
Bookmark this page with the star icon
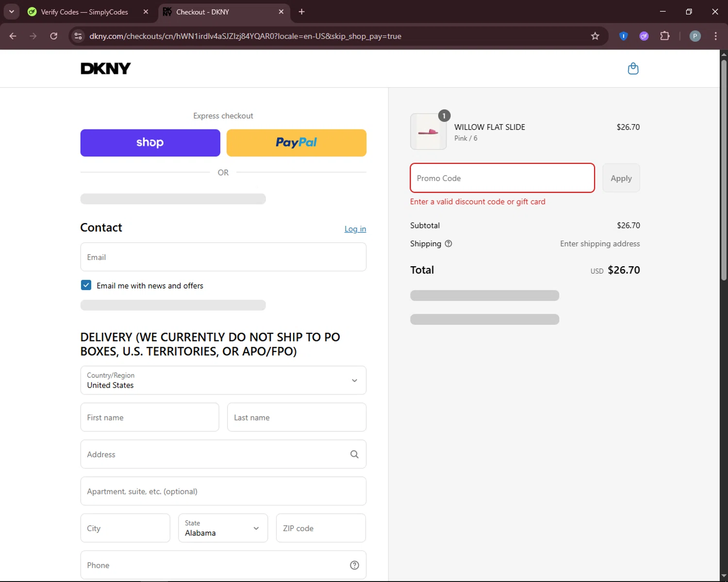click(x=595, y=36)
